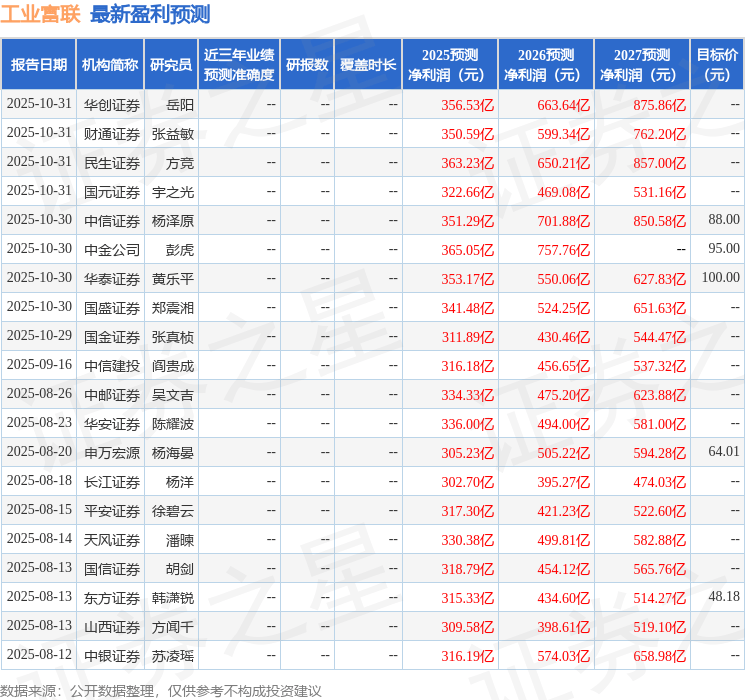745x700 pixels.
Task: Select the 华安证券 institution cell
Action: (x=112, y=424)
